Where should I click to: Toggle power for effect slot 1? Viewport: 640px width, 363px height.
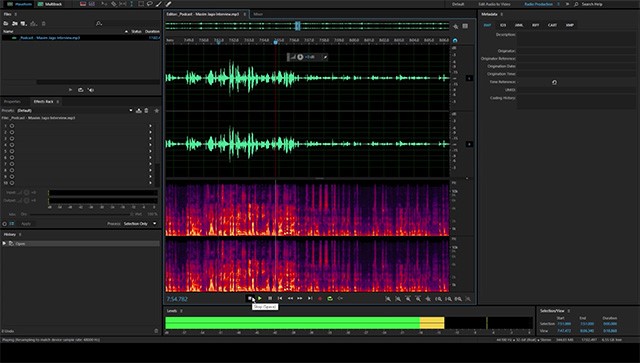pyautogui.click(x=12, y=126)
